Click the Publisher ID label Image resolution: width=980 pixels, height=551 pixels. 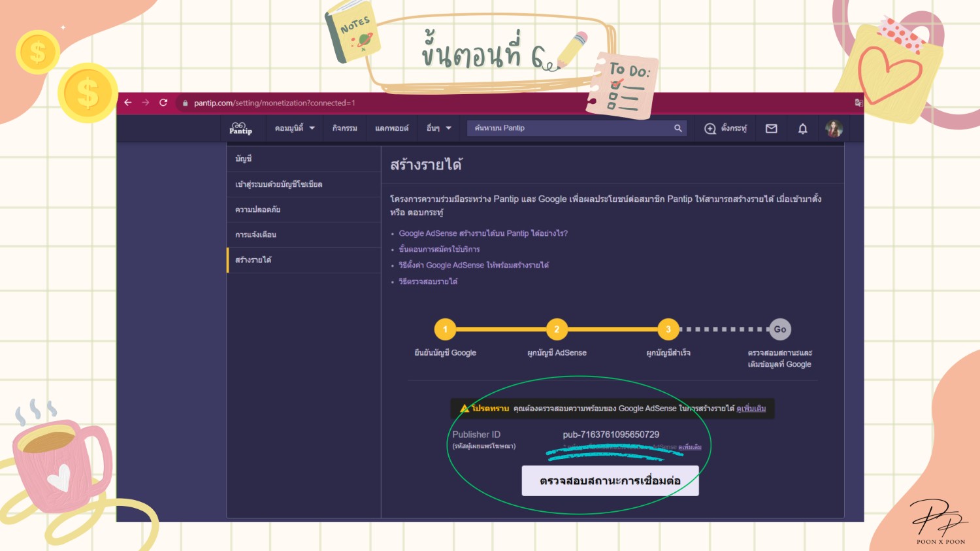pyautogui.click(x=476, y=435)
